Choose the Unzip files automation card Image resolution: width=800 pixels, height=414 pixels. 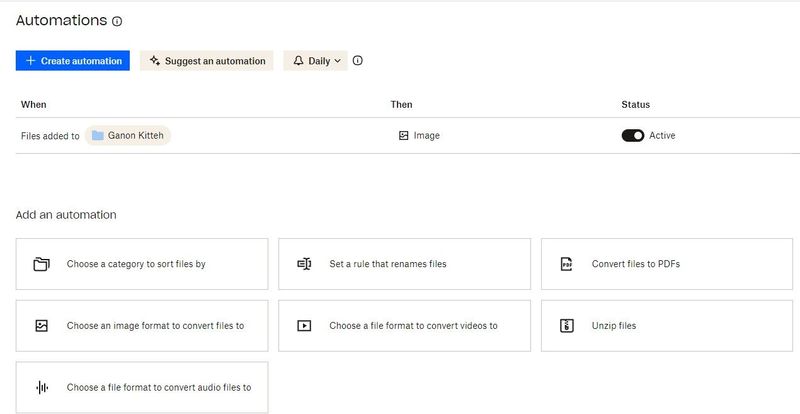pos(670,326)
